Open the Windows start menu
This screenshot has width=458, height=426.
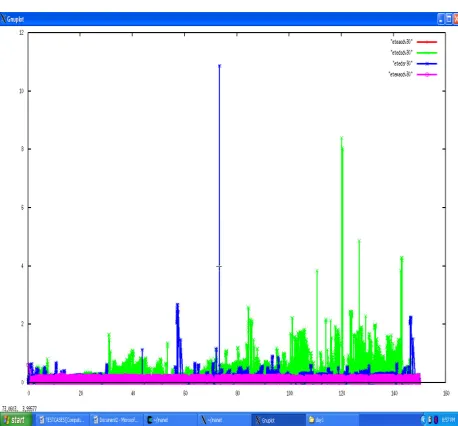point(15,420)
